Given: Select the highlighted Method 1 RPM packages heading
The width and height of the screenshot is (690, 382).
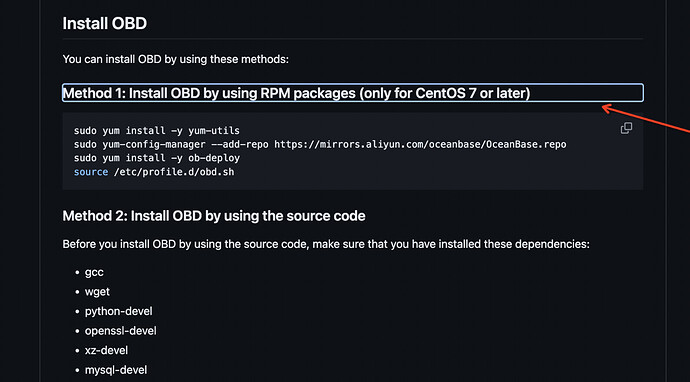Looking at the screenshot, I should click(353, 93).
